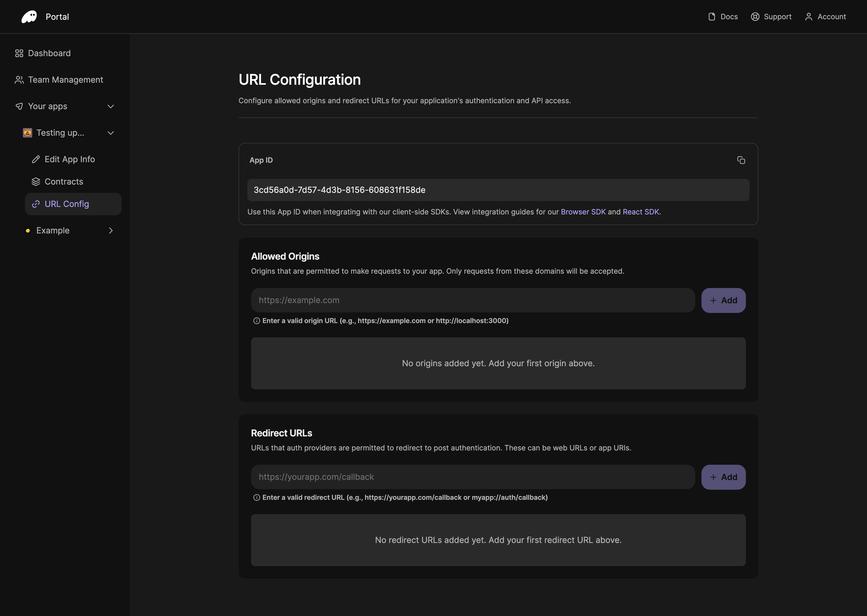
Task: Collapse the Testing up app menu
Action: click(110, 133)
